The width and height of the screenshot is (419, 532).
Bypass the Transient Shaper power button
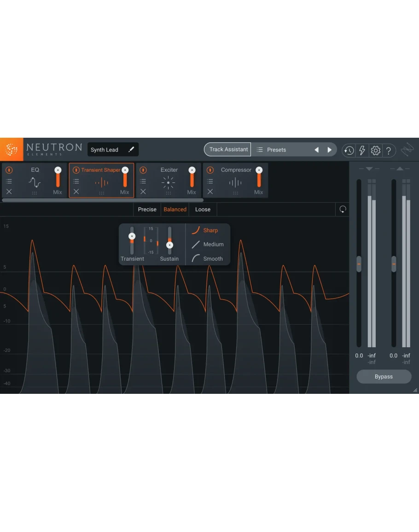pyautogui.click(x=76, y=170)
